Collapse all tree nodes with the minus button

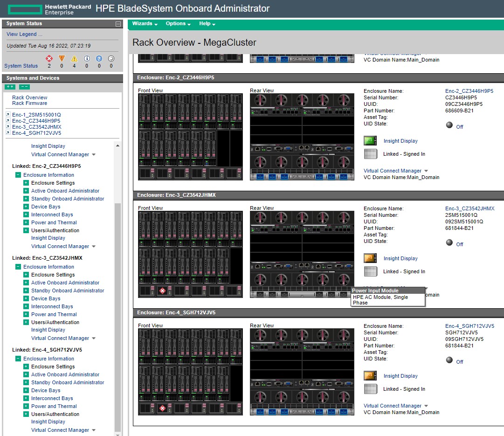coord(24,87)
